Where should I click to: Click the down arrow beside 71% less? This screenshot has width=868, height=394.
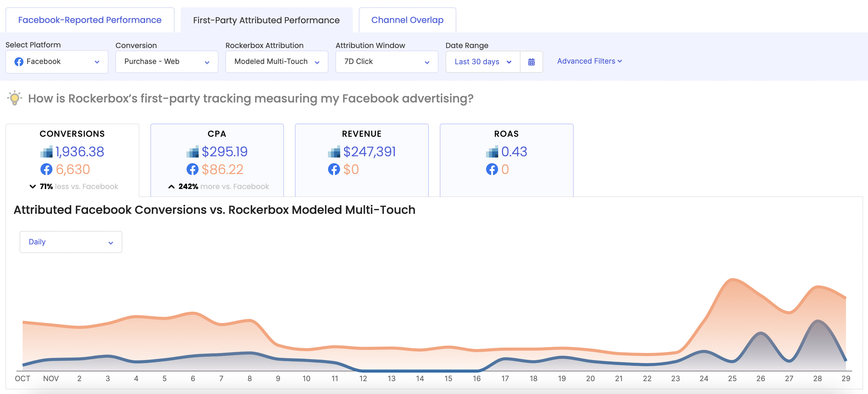click(x=33, y=187)
